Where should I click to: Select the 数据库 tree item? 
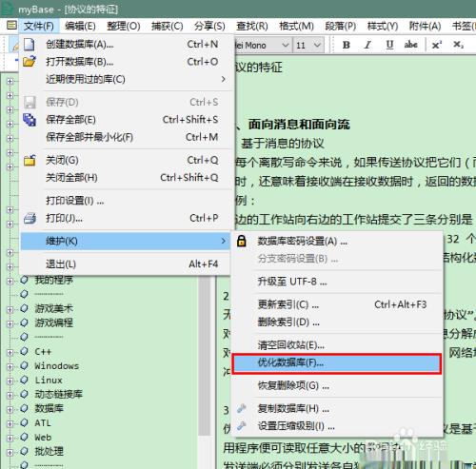[x=49, y=408]
